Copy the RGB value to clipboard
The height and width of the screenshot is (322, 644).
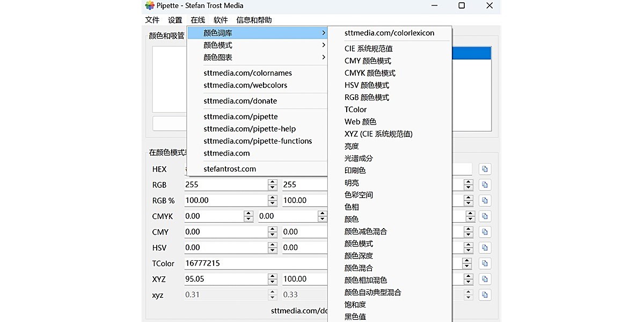coord(485,184)
